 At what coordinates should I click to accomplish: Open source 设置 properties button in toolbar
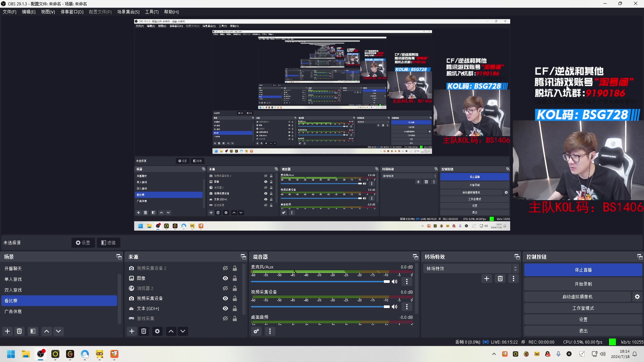tap(83, 243)
